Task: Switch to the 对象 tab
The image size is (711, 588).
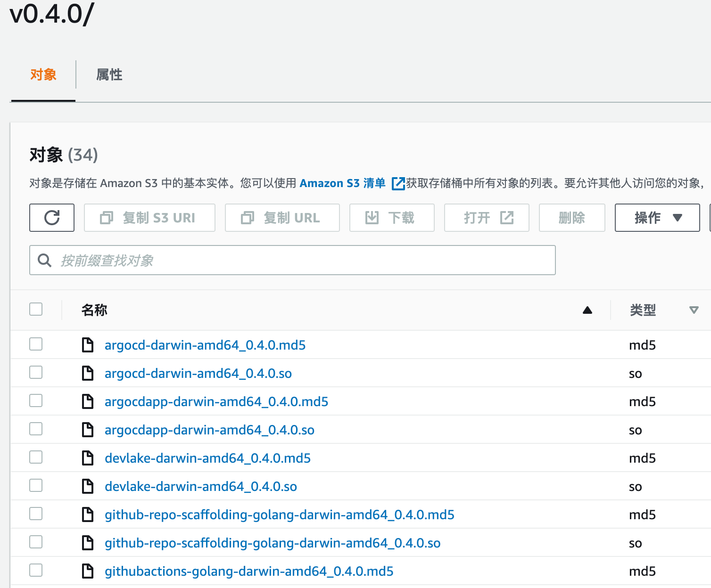Action: [x=43, y=74]
